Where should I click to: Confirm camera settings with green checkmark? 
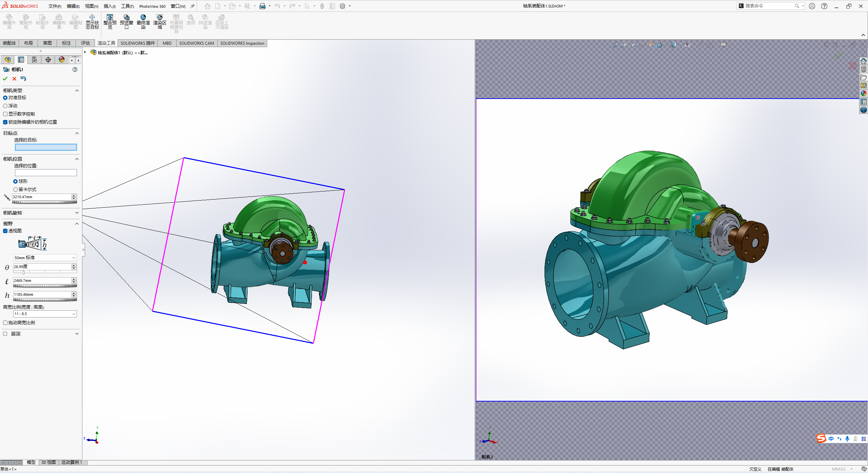click(x=5, y=78)
